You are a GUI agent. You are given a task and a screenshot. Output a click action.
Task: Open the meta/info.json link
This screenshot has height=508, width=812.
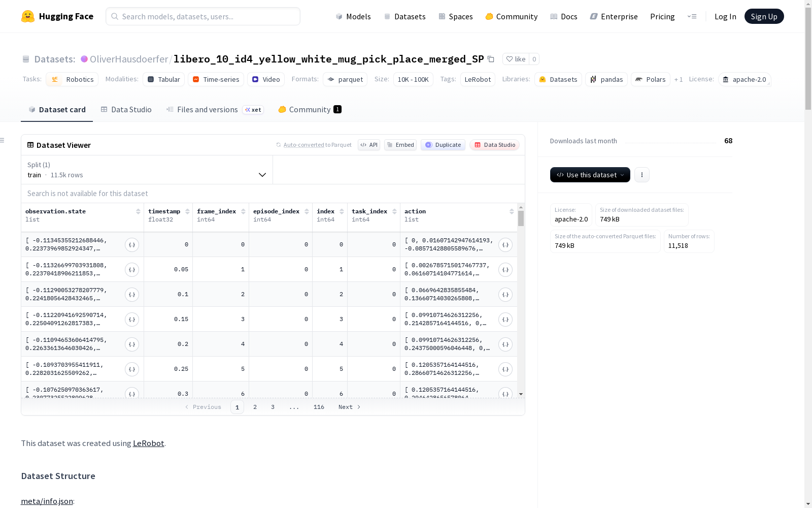(47, 501)
